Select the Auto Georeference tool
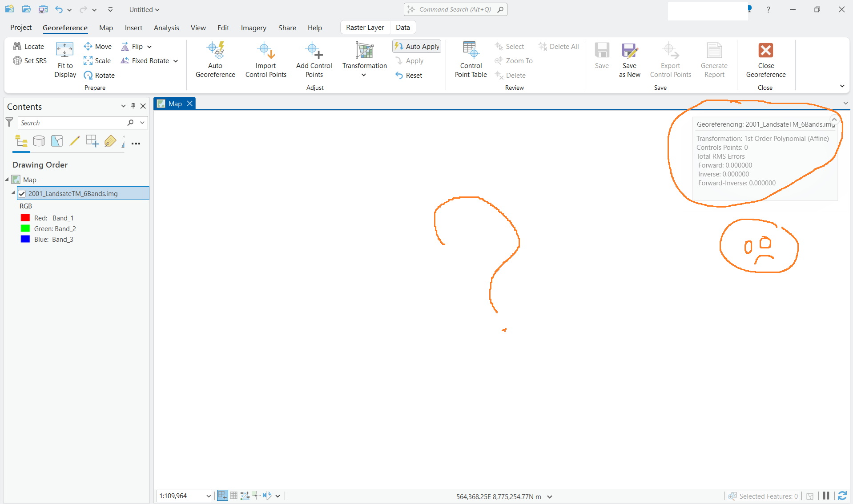 tap(215, 59)
